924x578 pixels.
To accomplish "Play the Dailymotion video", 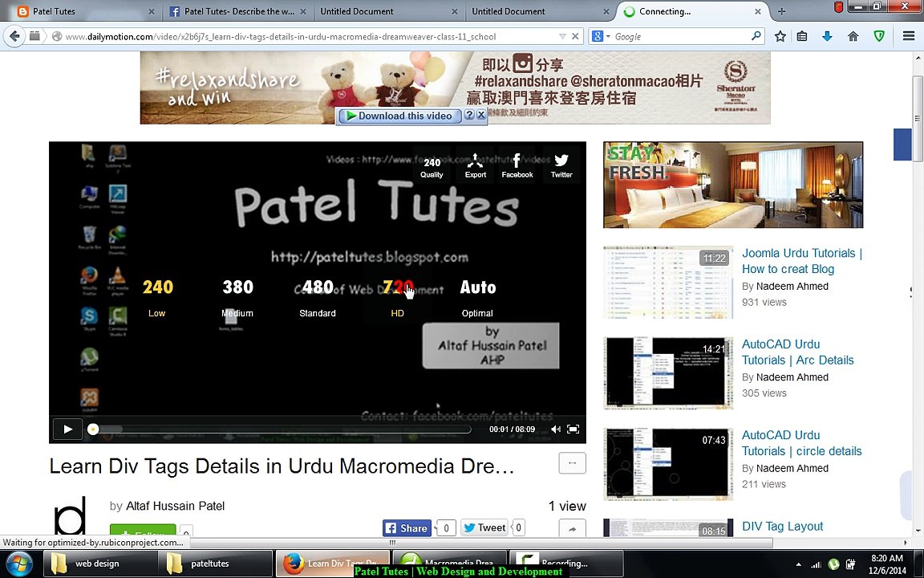I will coord(67,429).
